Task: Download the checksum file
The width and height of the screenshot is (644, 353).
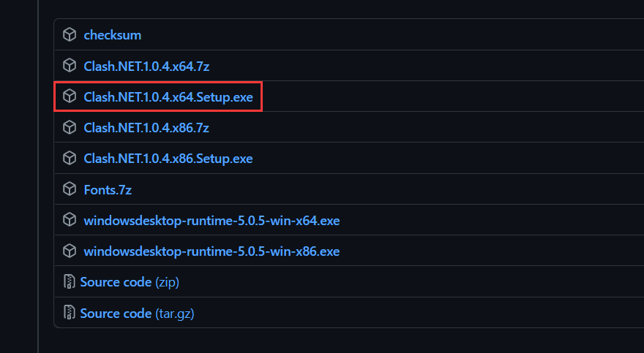Action: 113,35
